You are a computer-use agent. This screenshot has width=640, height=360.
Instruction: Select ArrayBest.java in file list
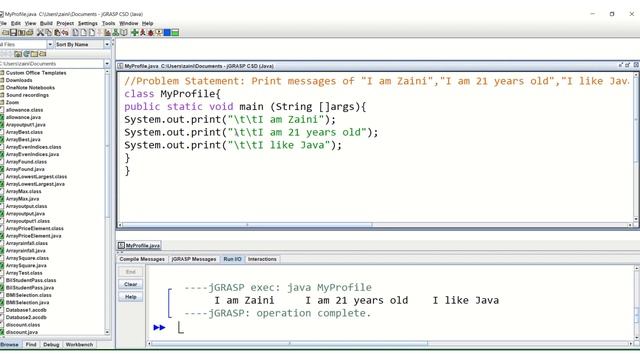point(23,139)
